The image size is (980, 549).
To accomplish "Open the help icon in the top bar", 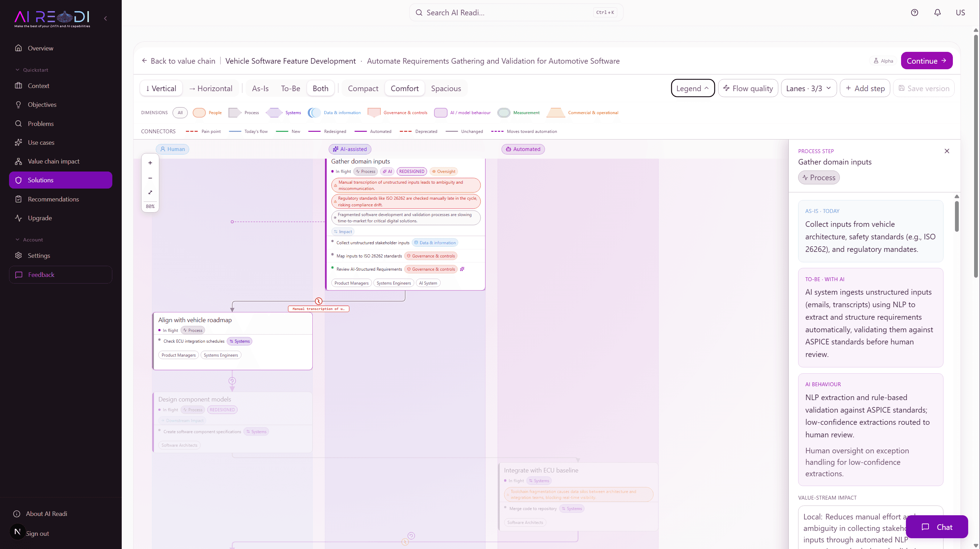I will (915, 13).
